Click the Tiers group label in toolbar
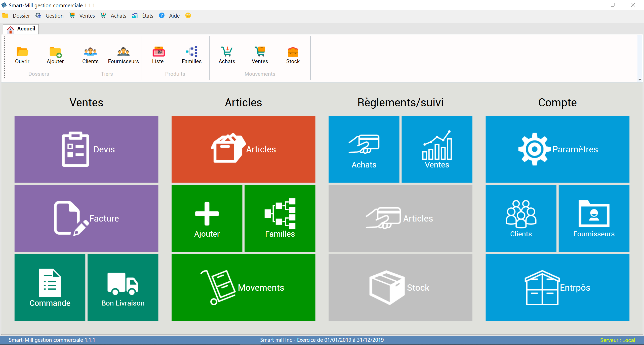Screen dimensions: 644x345 coord(107,74)
